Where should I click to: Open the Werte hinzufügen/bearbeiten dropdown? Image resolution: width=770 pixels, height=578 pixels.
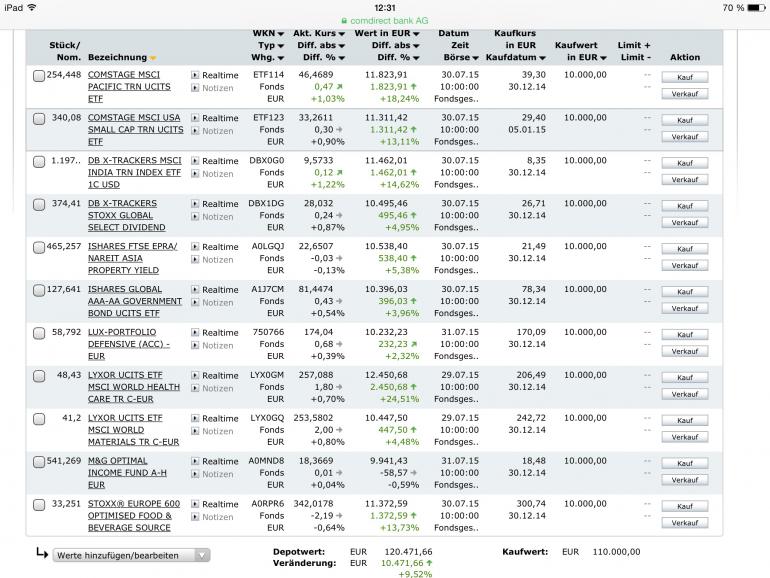pyautogui.click(x=132, y=555)
